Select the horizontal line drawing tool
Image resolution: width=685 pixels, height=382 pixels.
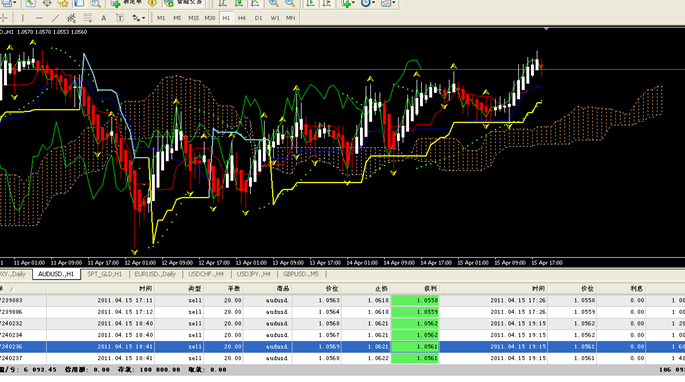[x=39, y=18]
